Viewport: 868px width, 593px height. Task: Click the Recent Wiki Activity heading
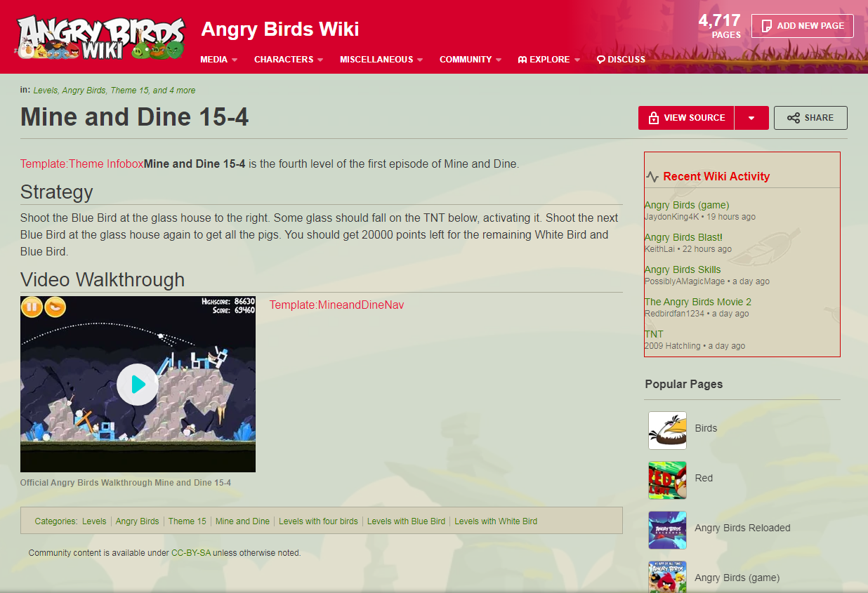[716, 177]
